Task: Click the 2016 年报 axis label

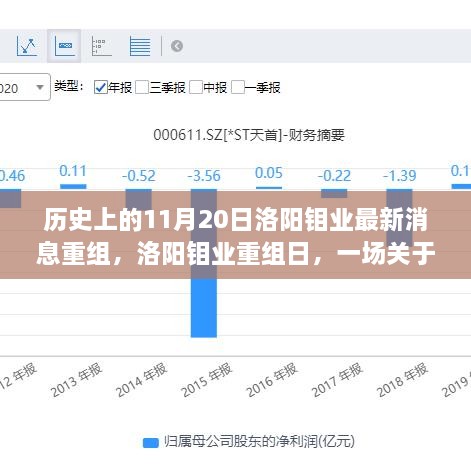Action: pos(272,380)
